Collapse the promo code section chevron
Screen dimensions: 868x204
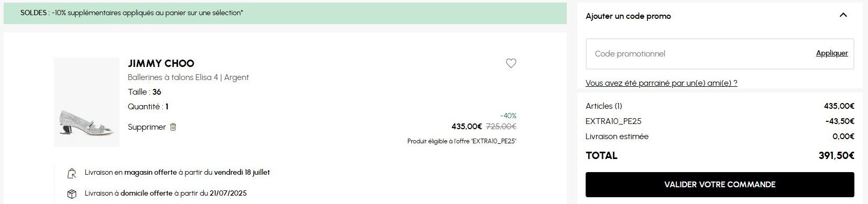843,15
